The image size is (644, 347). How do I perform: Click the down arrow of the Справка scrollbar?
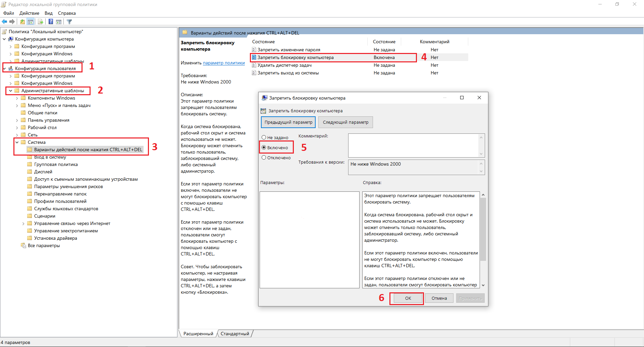point(483,285)
